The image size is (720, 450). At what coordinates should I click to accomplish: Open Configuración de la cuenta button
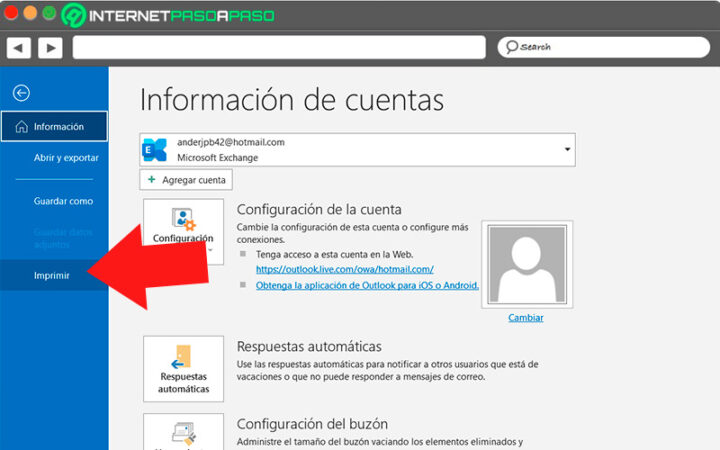point(183,231)
